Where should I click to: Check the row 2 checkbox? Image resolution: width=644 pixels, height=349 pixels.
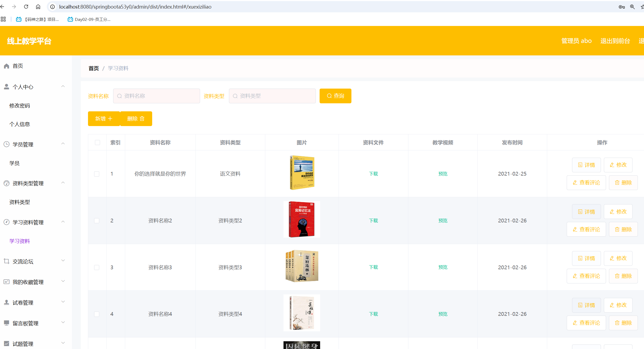pyautogui.click(x=97, y=221)
